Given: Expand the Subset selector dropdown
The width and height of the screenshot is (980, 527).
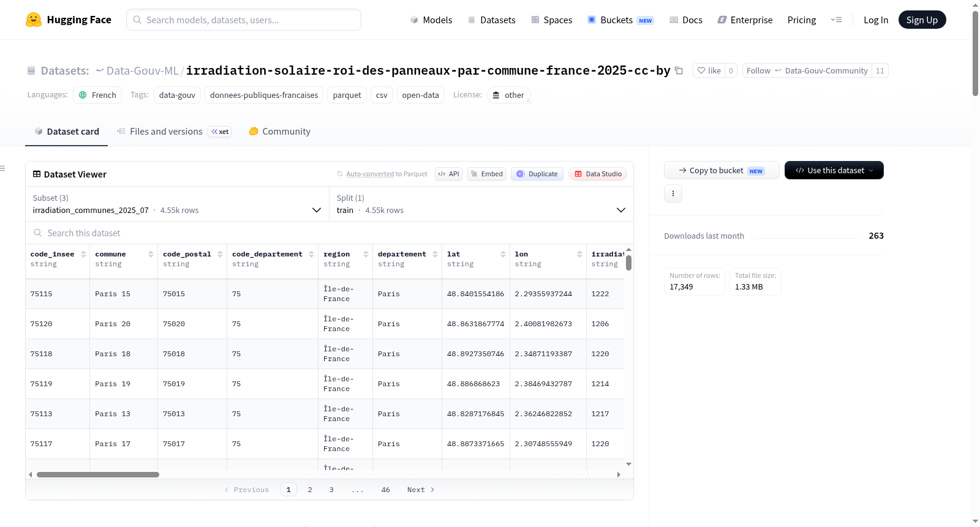Looking at the screenshot, I should point(177,204).
